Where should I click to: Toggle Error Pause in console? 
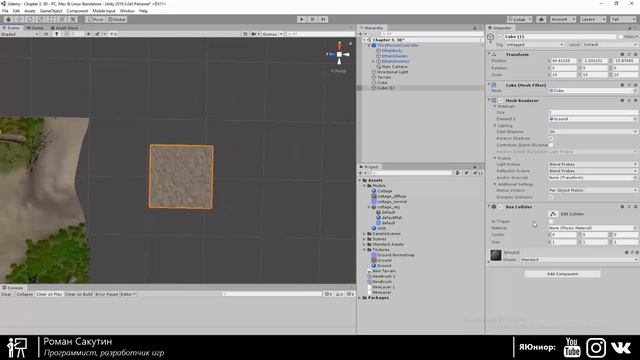[x=107, y=294]
